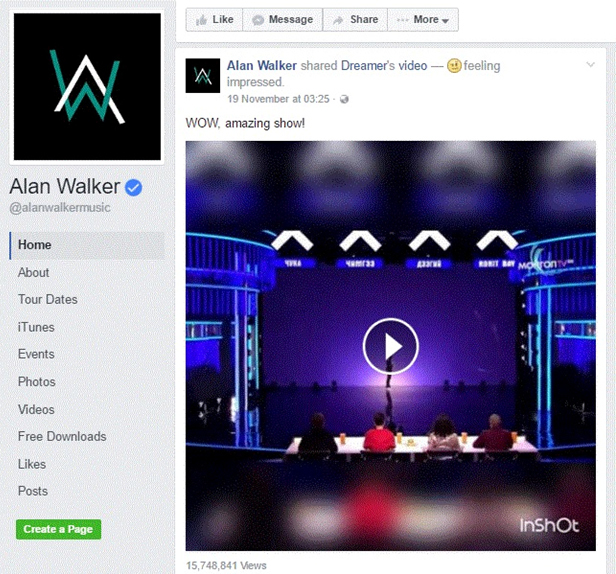Click the Share arrow button

click(355, 20)
